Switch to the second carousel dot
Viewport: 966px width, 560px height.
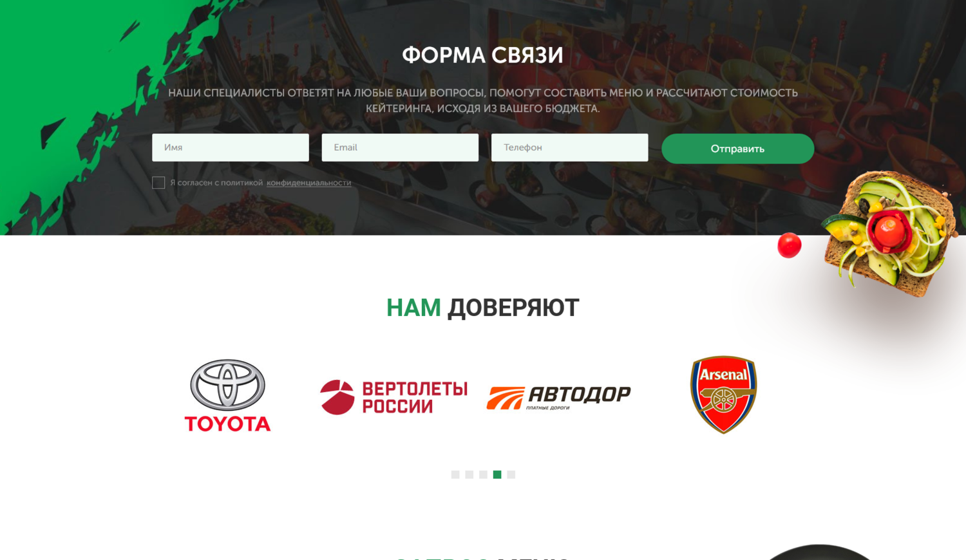(x=469, y=474)
